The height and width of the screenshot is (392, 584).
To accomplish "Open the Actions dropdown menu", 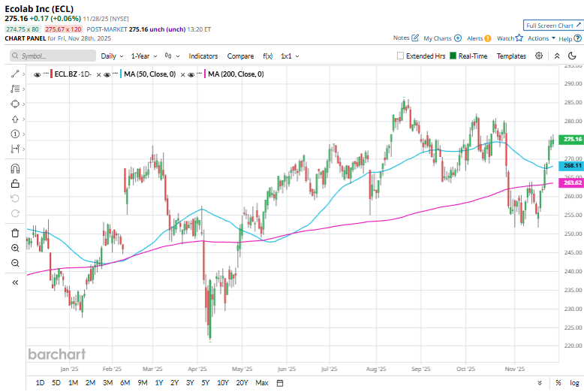I will [x=541, y=38].
